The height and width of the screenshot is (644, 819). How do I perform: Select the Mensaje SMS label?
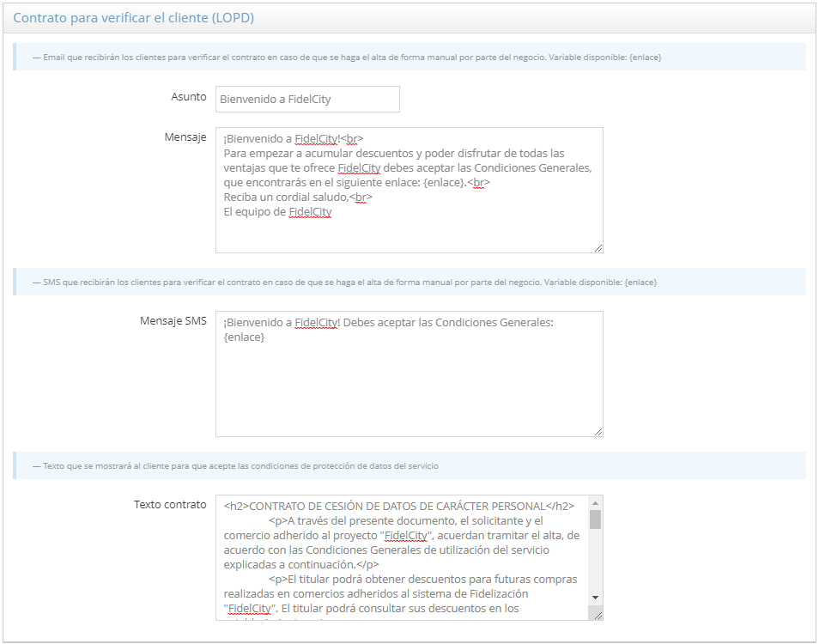click(x=173, y=321)
